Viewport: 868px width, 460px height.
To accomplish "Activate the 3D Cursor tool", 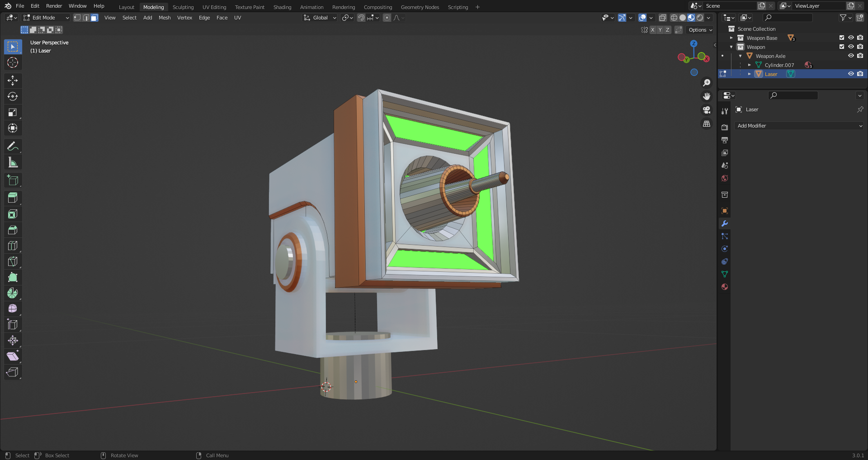I will (13, 62).
